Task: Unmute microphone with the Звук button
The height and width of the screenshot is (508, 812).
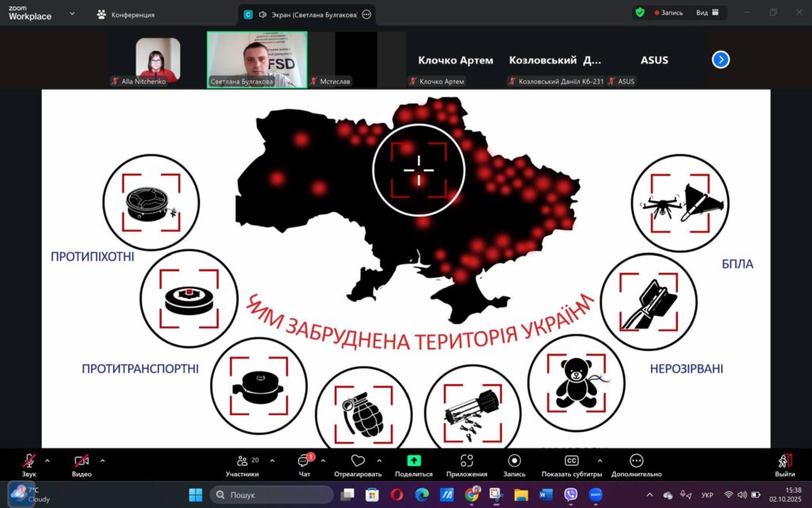Action: click(x=29, y=461)
